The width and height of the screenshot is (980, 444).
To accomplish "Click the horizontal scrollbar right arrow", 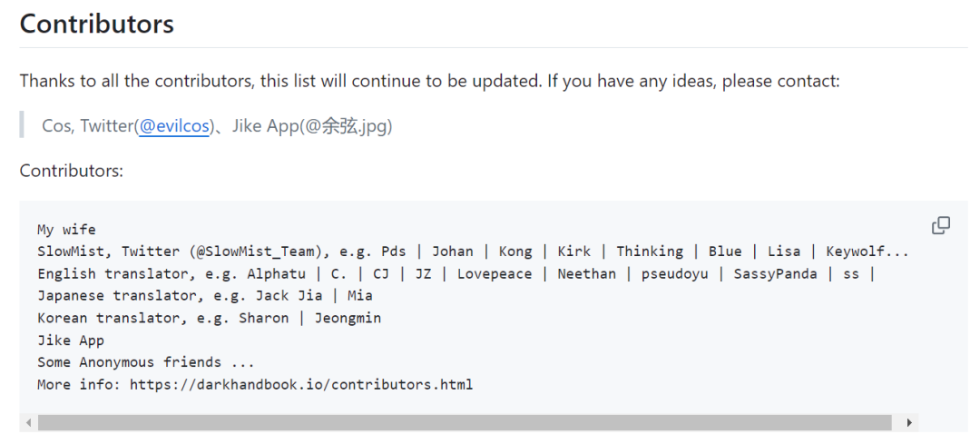I will coord(908,423).
